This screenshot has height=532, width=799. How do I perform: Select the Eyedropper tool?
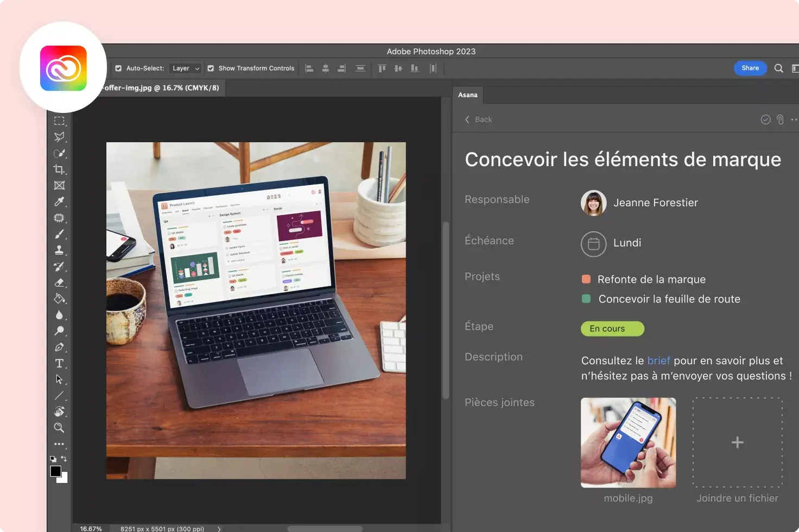[x=60, y=201]
